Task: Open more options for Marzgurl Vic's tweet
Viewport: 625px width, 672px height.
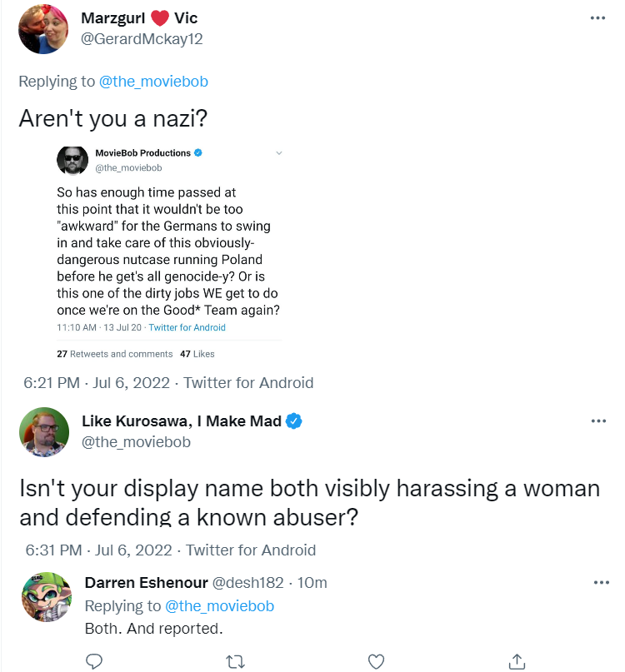Action: pos(597,18)
